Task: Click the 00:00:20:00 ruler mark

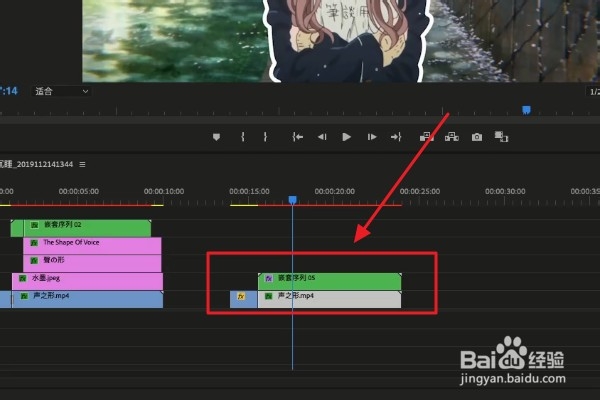Action: click(334, 191)
